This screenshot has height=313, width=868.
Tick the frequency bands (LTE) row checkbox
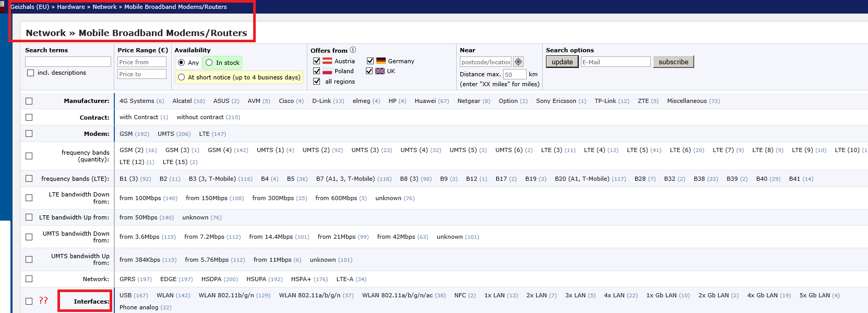(29, 178)
